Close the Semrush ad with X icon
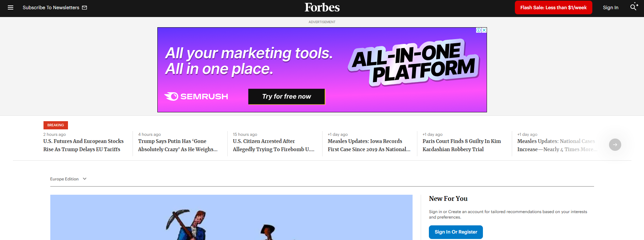The width and height of the screenshot is (644, 240). tap(484, 30)
